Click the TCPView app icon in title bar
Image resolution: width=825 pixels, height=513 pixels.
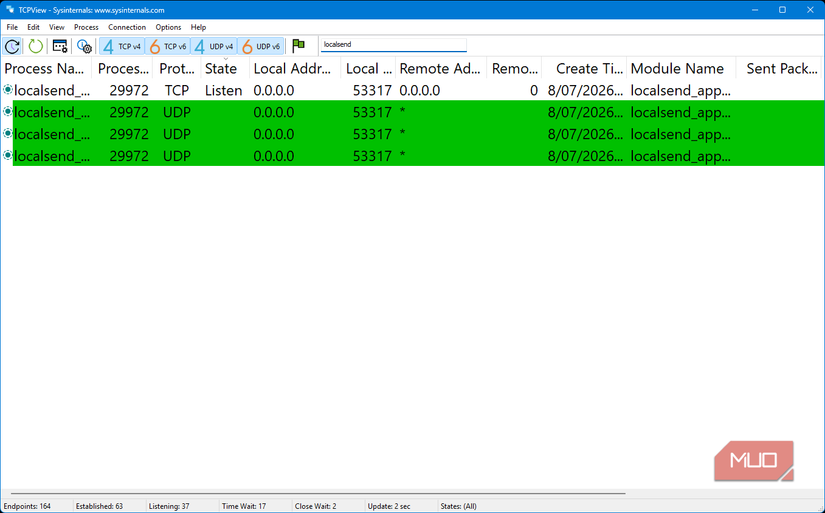click(9, 9)
